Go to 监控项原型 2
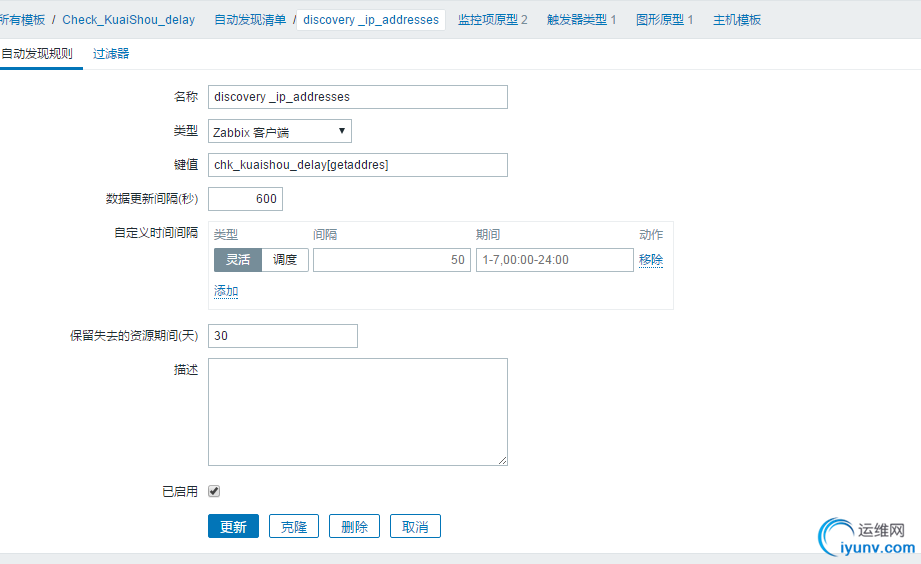The height and width of the screenshot is (564, 921). (492, 20)
